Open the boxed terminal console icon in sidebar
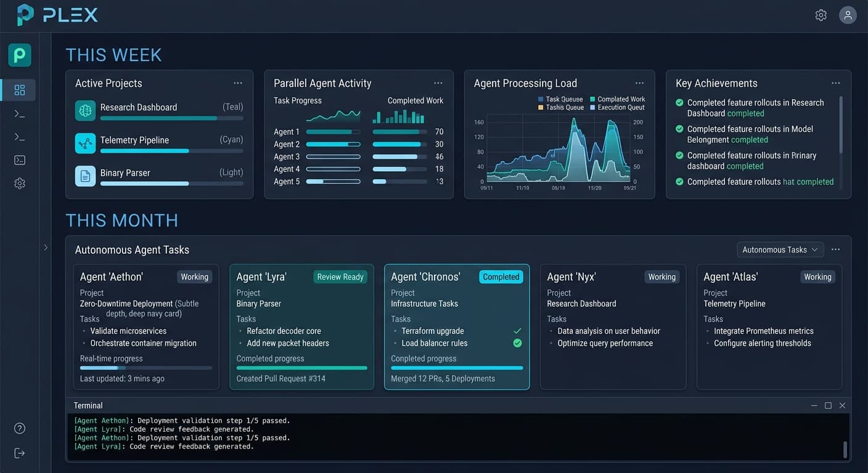The image size is (868, 473). [20, 160]
